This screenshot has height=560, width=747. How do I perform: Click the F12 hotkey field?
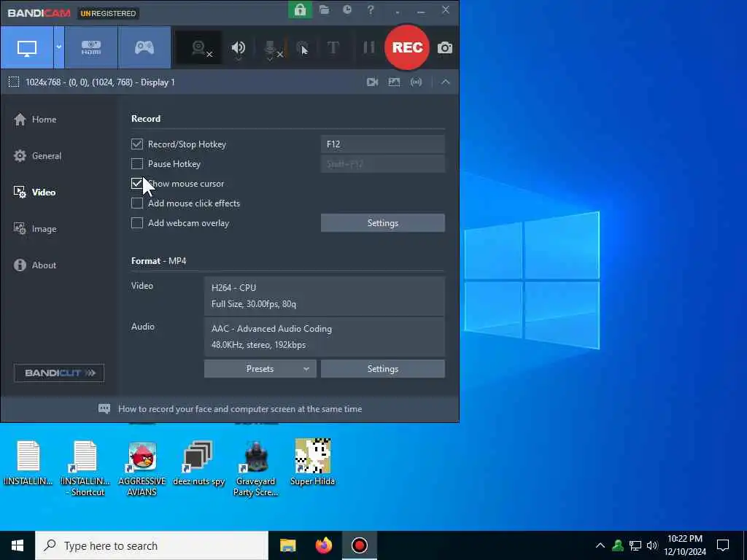tap(382, 144)
